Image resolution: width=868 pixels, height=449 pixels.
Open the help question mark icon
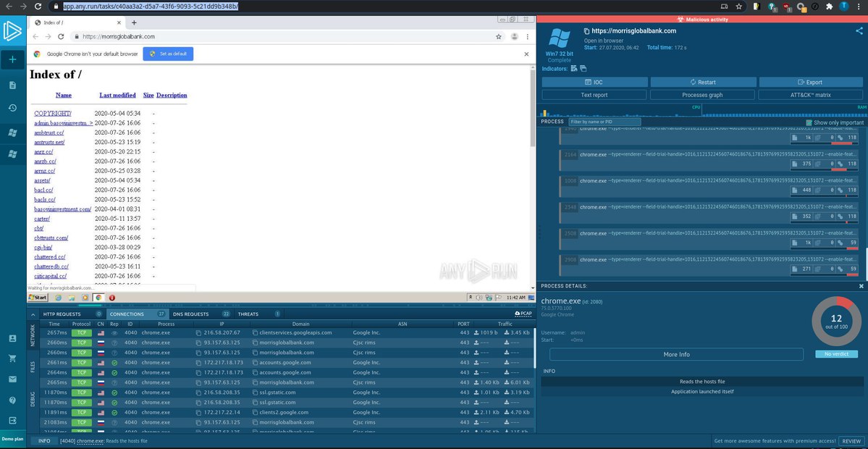(x=13, y=400)
